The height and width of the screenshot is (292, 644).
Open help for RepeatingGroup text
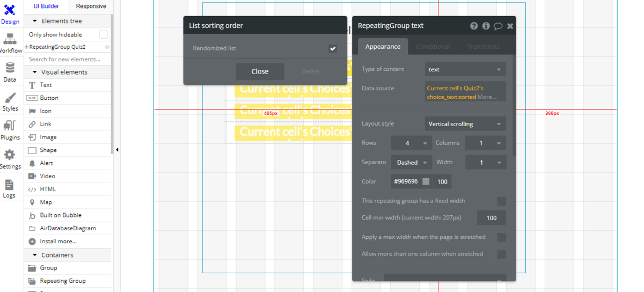coord(474,26)
